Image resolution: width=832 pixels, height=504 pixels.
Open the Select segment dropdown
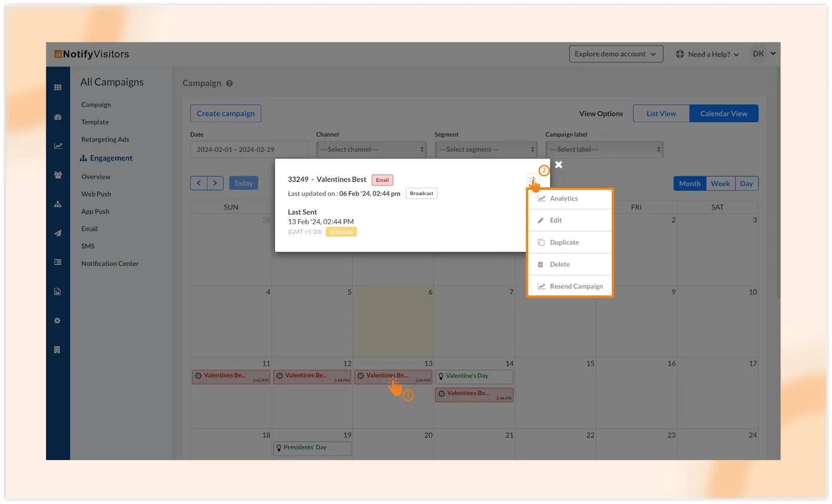coord(486,150)
